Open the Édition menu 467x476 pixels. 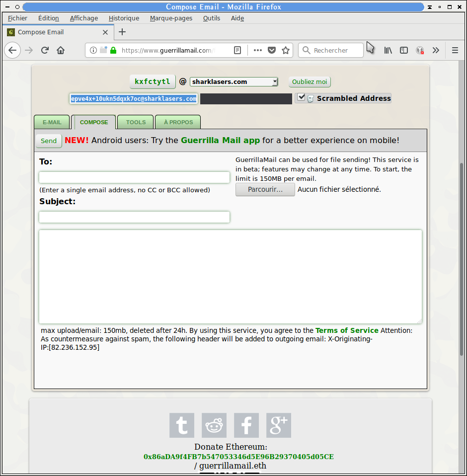[x=49, y=18]
